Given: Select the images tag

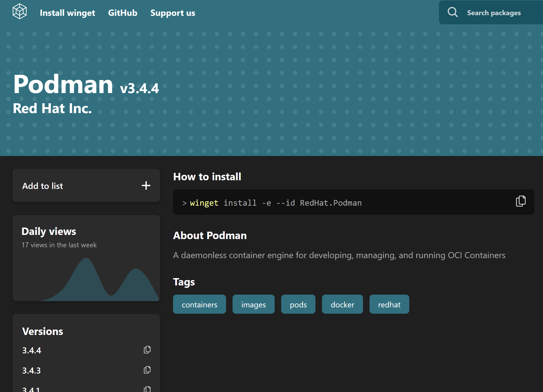Looking at the screenshot, I should click(x=253, y=304).
